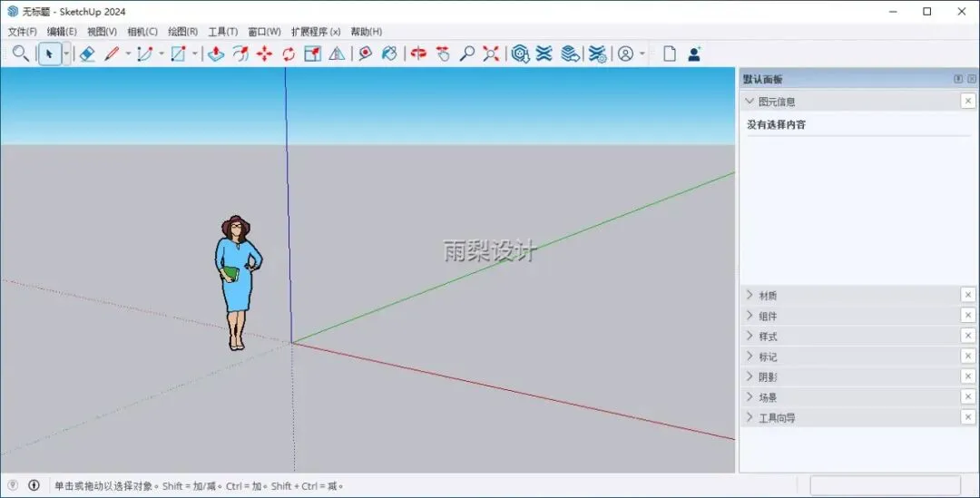This screenshot has height=498, width=980.
Task: Open the 编辑(E) menu
Action: pyautogui.click(x=62, y=31)
